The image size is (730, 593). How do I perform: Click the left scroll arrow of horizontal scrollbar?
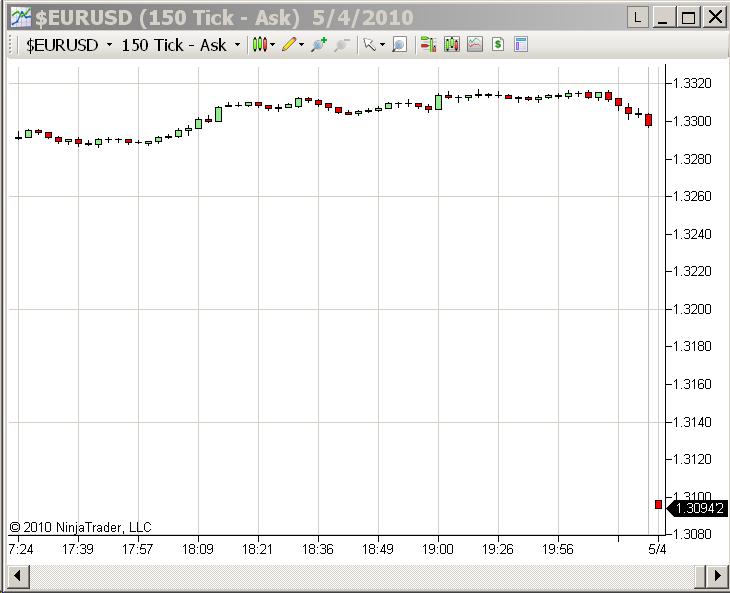18,576
